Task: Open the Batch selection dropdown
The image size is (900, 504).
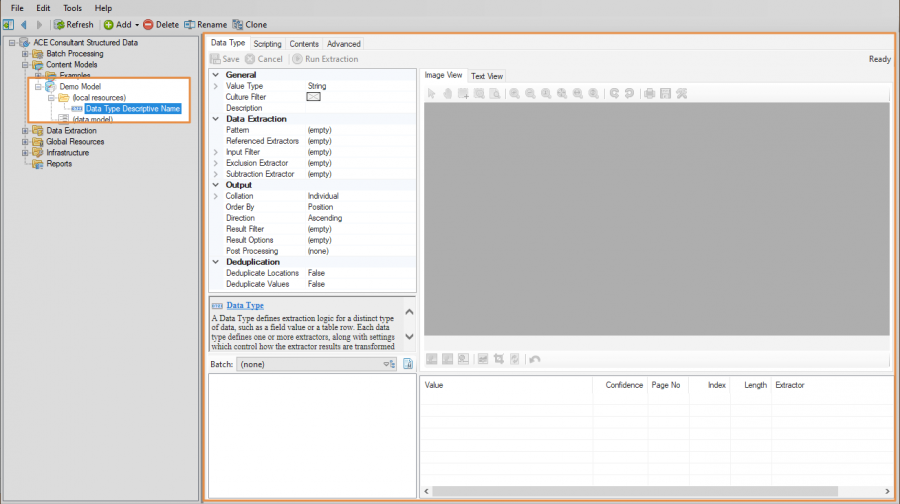Action: click(x=390, y=365)
